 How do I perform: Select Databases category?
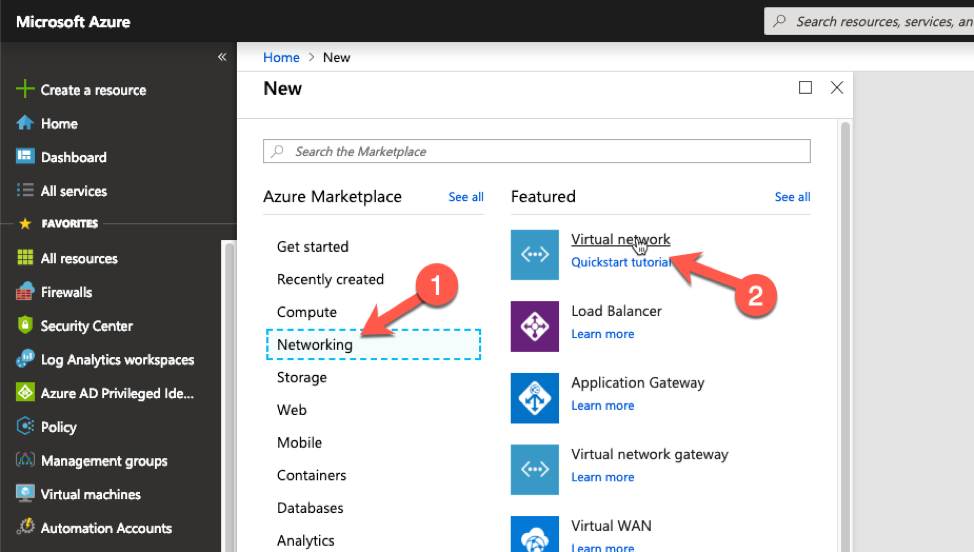pos(310,508)
